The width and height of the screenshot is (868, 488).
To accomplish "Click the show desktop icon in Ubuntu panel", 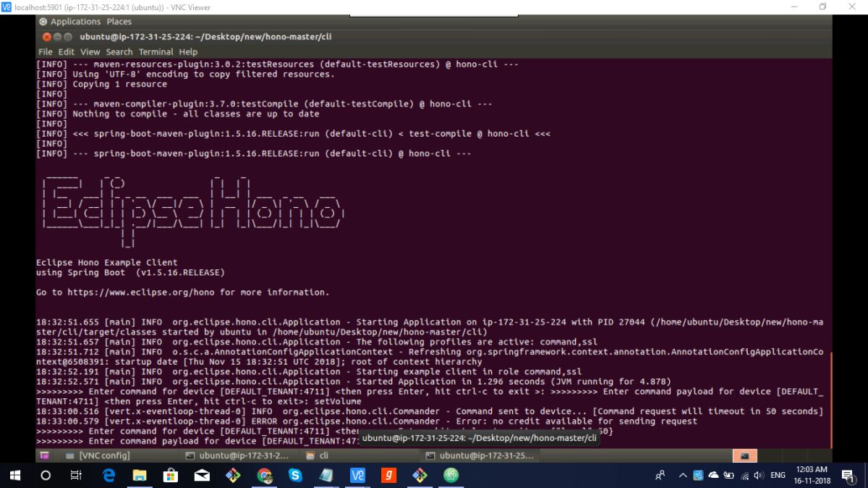I will [45, 456].
